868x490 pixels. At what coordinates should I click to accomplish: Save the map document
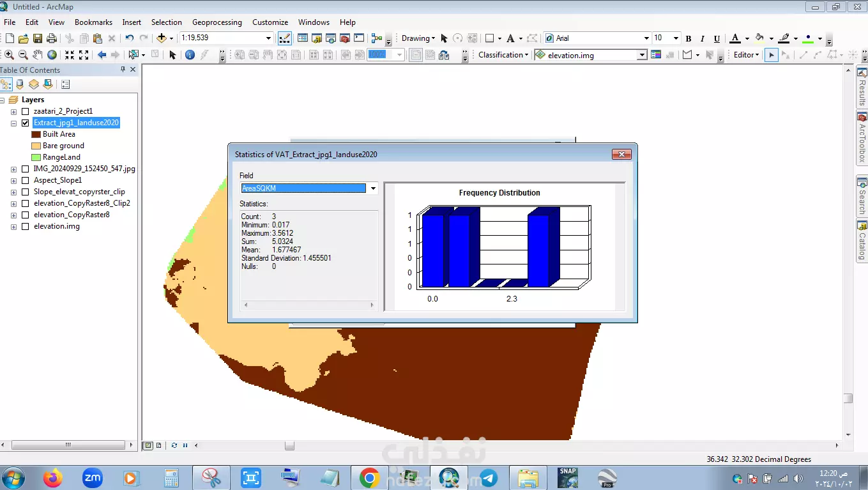[38, 38]
